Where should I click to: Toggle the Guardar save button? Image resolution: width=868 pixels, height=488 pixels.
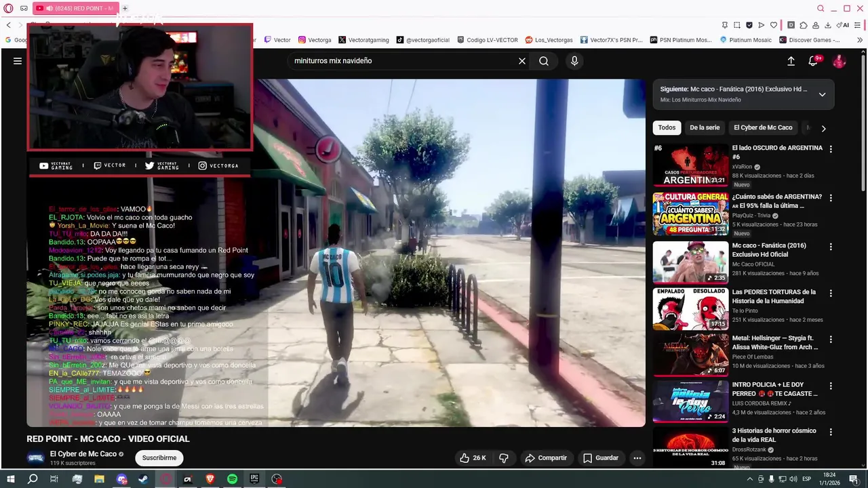[601, 458]
